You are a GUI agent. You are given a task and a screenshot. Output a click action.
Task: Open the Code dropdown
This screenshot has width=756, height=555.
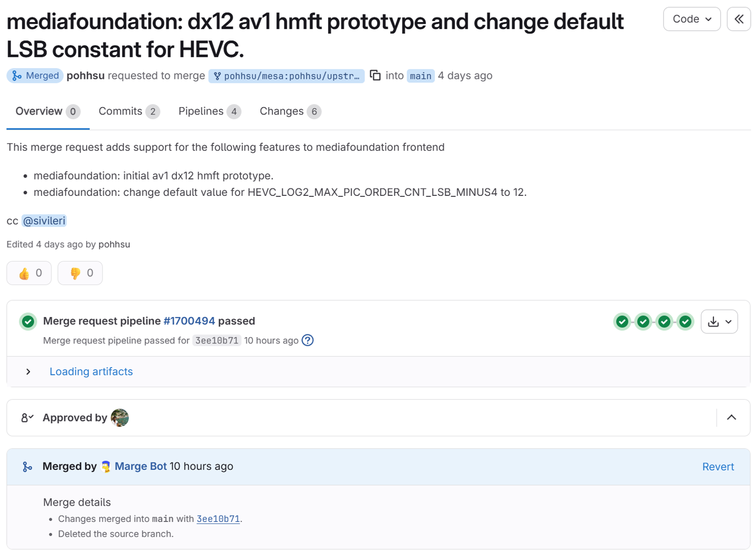(691, 19)
